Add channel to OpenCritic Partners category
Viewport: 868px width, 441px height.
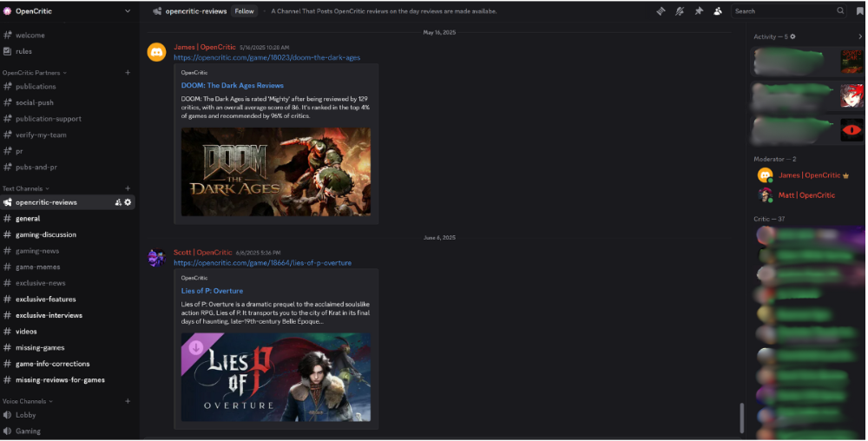tap(128, 72)
